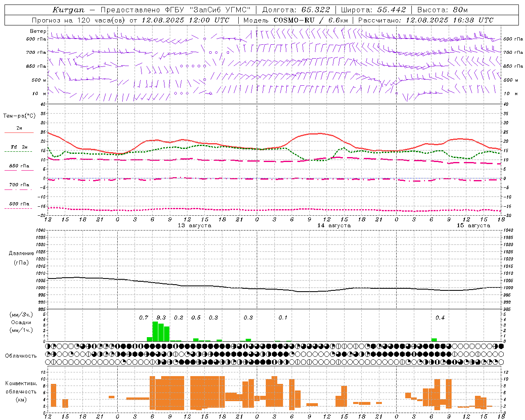Select the "Широта: 55.442" header field

pyautogui.click(x=373, y=10)
